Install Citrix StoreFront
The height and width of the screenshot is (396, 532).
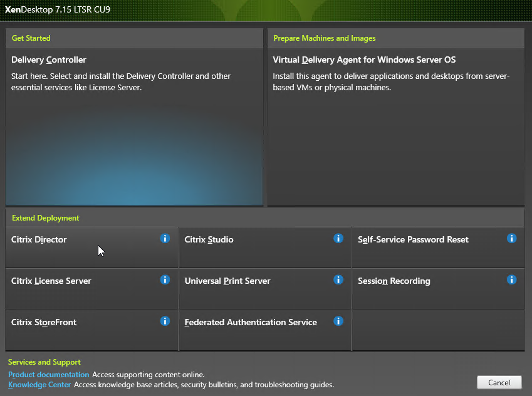91,330
